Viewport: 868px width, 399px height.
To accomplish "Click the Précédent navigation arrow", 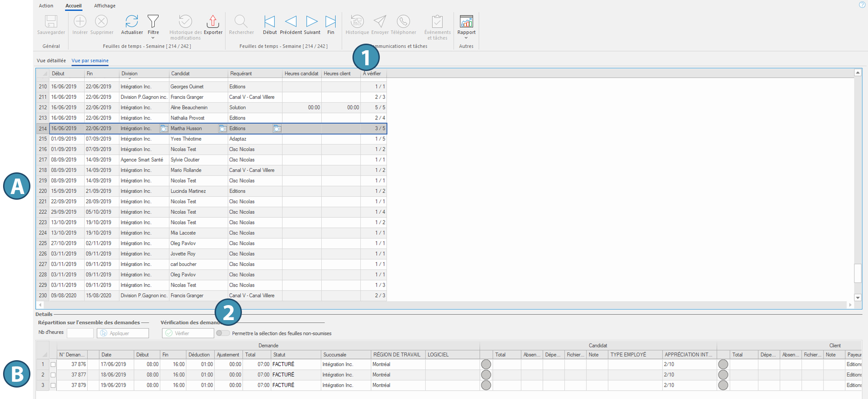I will [x=291, y=22].
